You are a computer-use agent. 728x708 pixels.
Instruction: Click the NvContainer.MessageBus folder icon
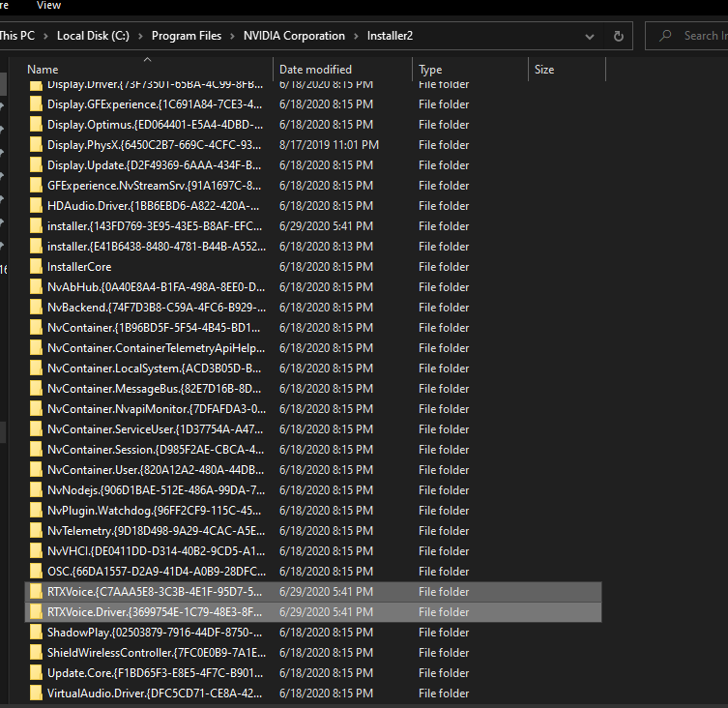tap(36, 389)
